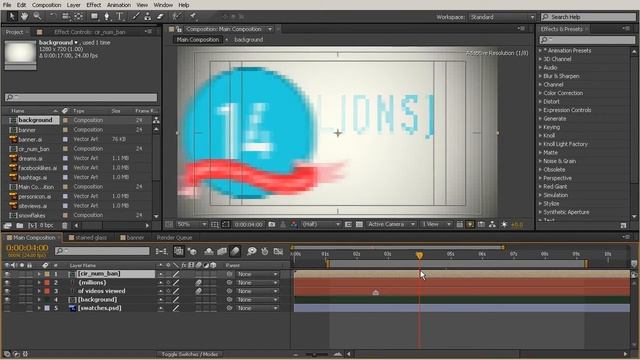Select the Rectangle shape tool
The image size is (640, 360).
[x=94, y=16]
